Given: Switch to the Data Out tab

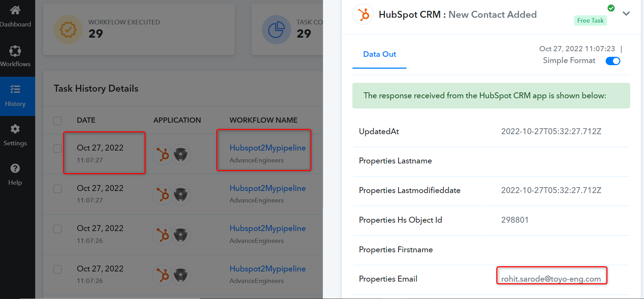Looking at the screenshot, I should click(380, 54).
